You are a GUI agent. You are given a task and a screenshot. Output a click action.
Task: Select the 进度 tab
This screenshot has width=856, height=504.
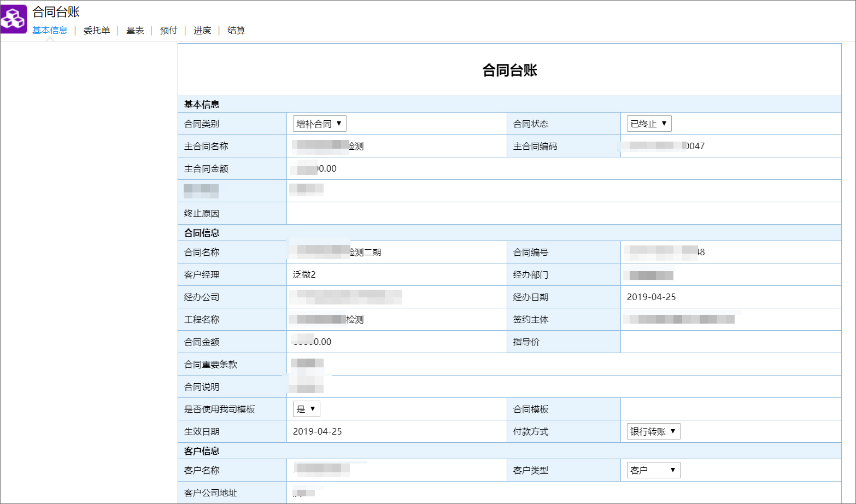coord(202,31)
